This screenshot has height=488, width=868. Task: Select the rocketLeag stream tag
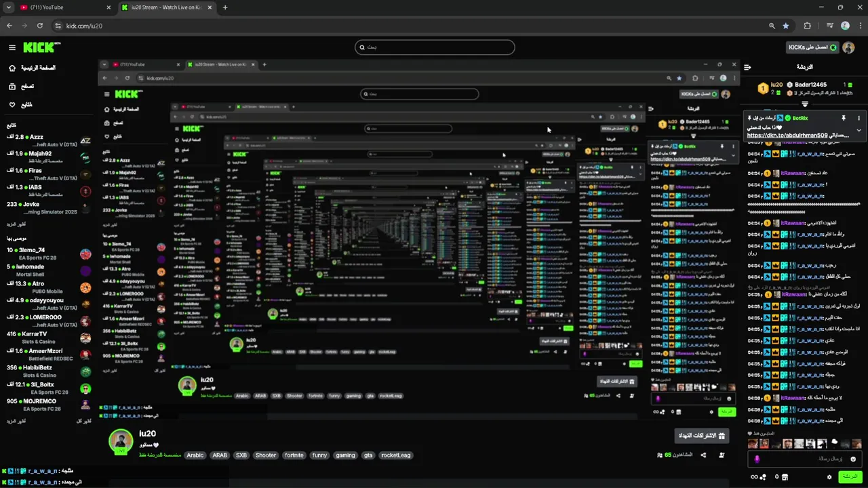[x=395, y=455]
